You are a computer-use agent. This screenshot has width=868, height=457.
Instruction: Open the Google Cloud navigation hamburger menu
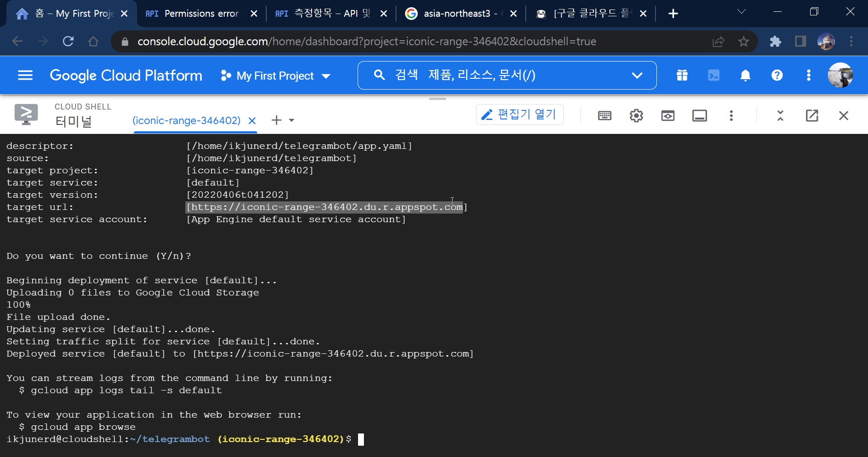[x=25, y=75]
